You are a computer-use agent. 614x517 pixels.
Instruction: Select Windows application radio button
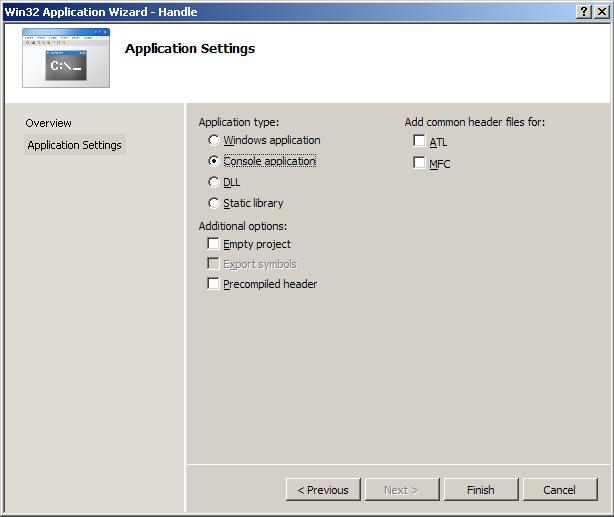point(214,140)
